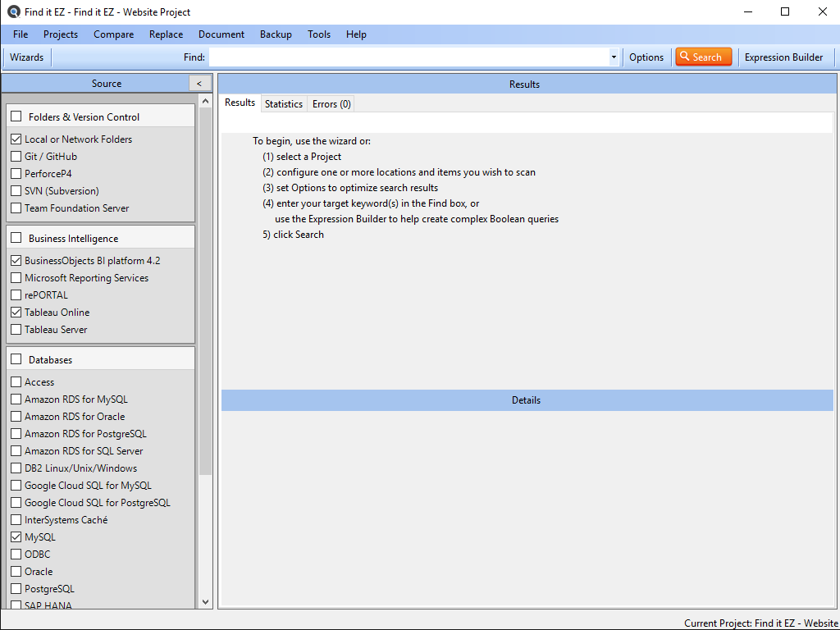Image resolution: width=840 pixels, height=630 pixels.
Task: Enable the Git / GitHub checkbox
Action: pos(16,157)
